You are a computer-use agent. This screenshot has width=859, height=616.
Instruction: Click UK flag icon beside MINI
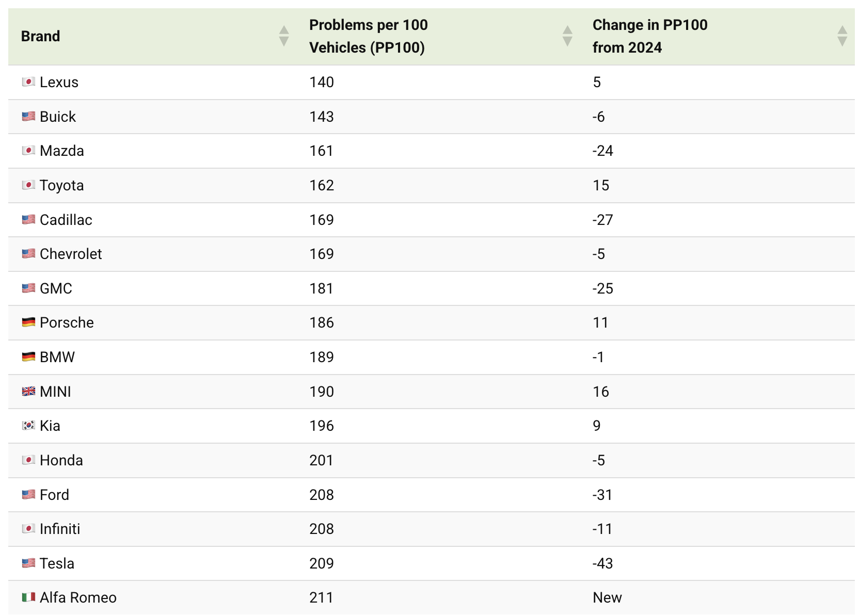(28, 392)
